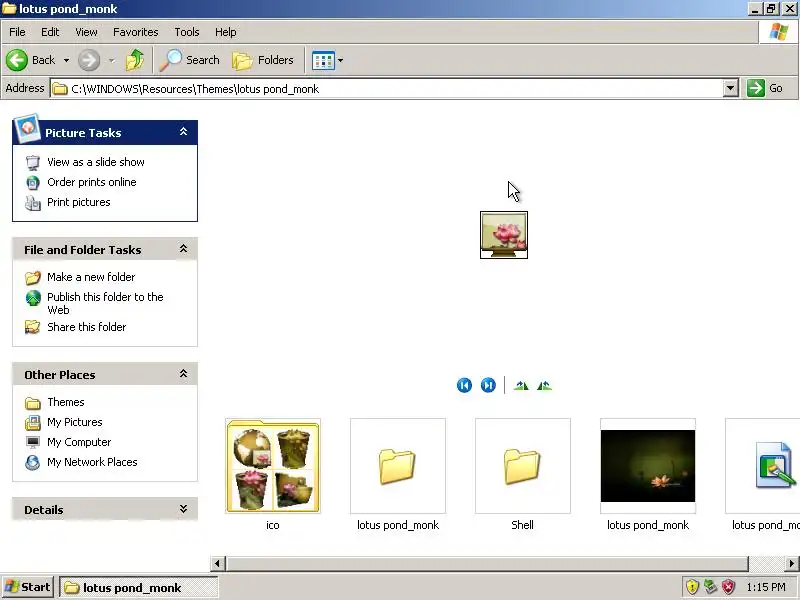Open My Pictures from Other Places
This screenshot has width=800, height=600.
75,422
